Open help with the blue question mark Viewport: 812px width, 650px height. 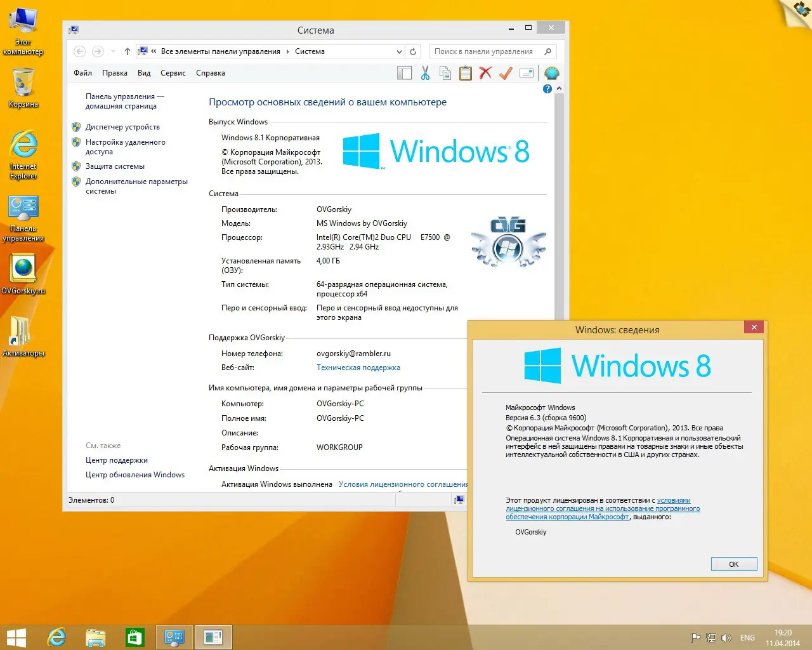[547, 90]
